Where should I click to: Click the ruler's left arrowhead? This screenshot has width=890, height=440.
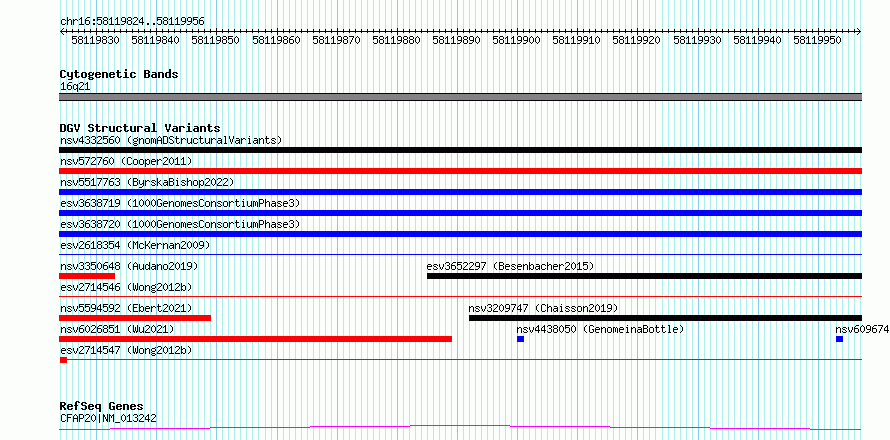click(62, 31)
